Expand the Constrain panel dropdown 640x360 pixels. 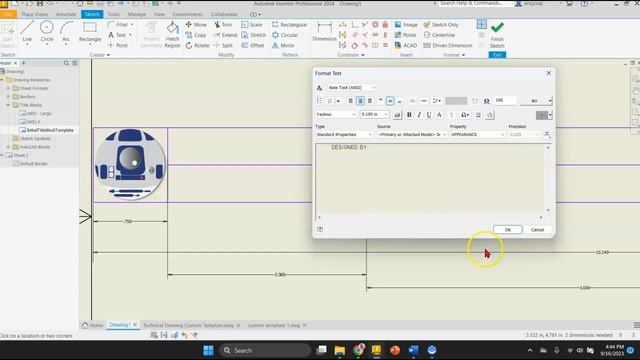click(363, 55)
